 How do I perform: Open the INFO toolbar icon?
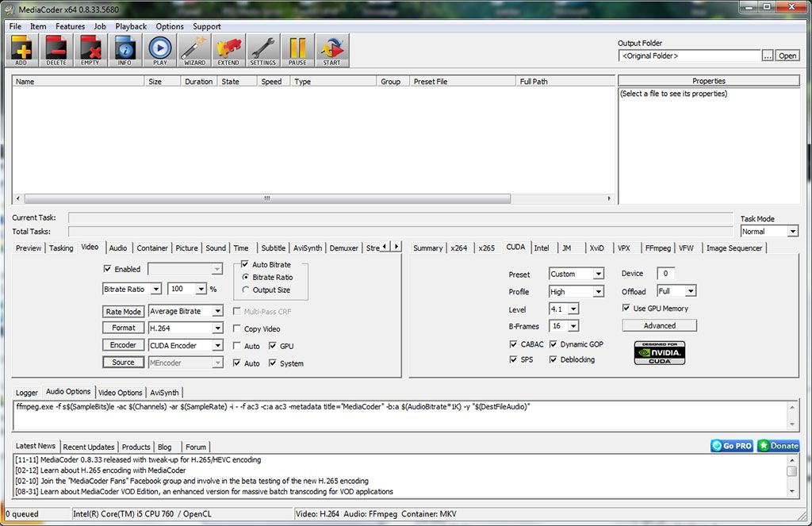pos(124,50)
